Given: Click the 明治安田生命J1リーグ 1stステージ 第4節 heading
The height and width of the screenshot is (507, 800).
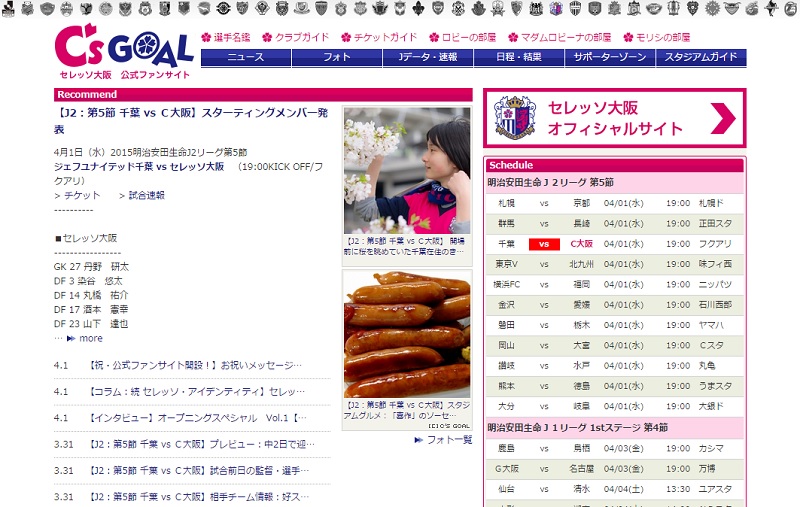Looking at the screenshot, I should (577, 427).
